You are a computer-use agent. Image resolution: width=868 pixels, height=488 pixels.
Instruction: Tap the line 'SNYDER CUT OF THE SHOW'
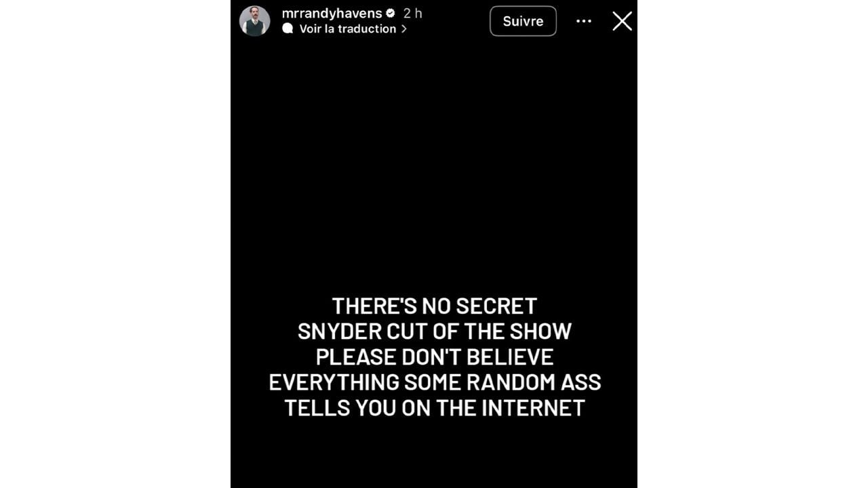435,331
